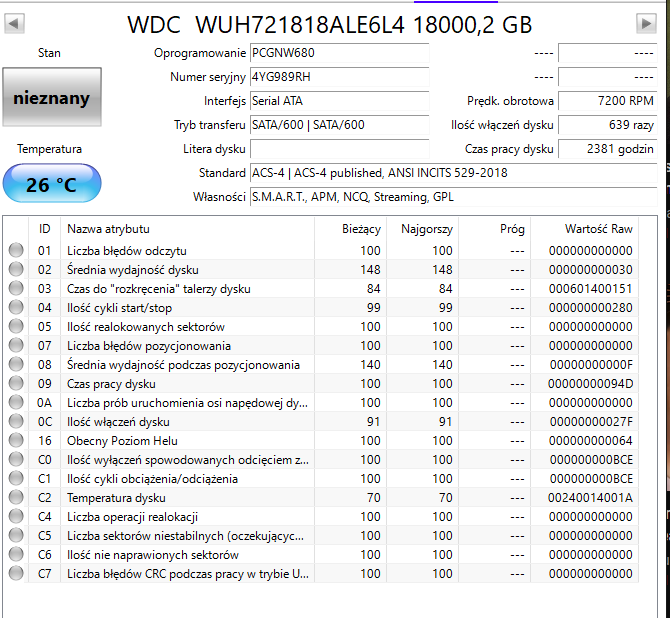Click status circle for attribute C2 temperature
The width and height of the screenshot is (670, 618).
16,497
